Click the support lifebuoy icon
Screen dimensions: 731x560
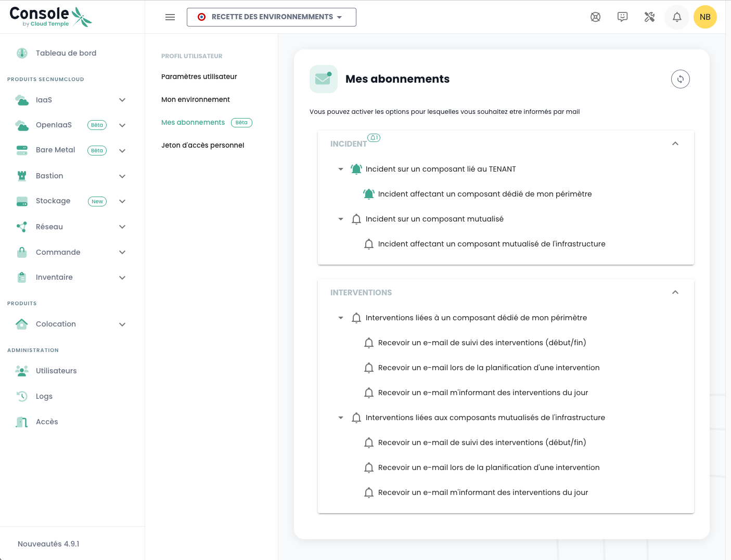(x=595, y=17)
